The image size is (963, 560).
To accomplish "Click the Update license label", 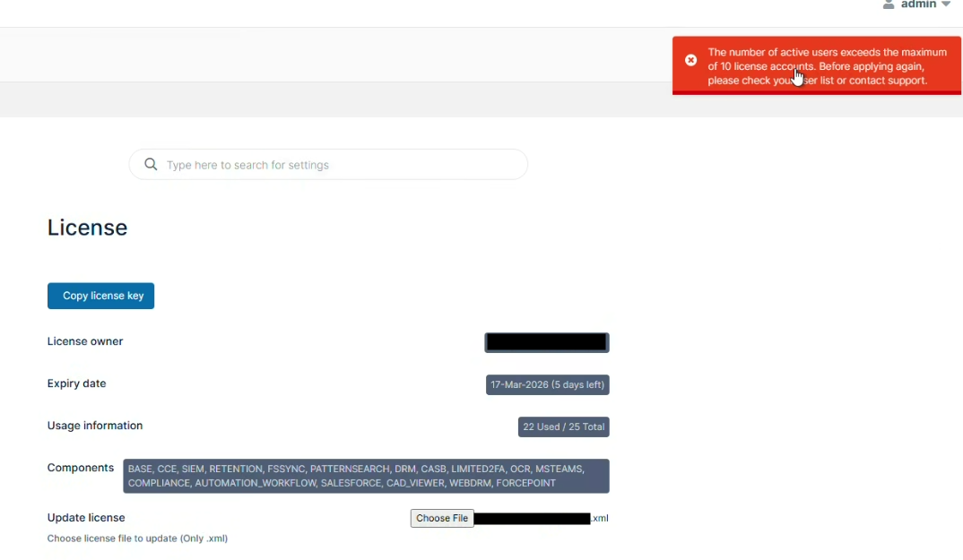I will pyautogui.click(x=86, y=518).
